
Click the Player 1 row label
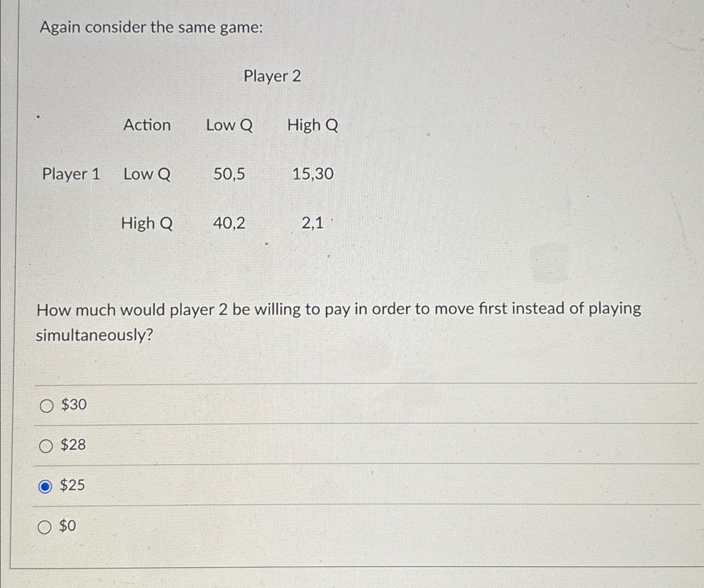[x=71, y=175]
